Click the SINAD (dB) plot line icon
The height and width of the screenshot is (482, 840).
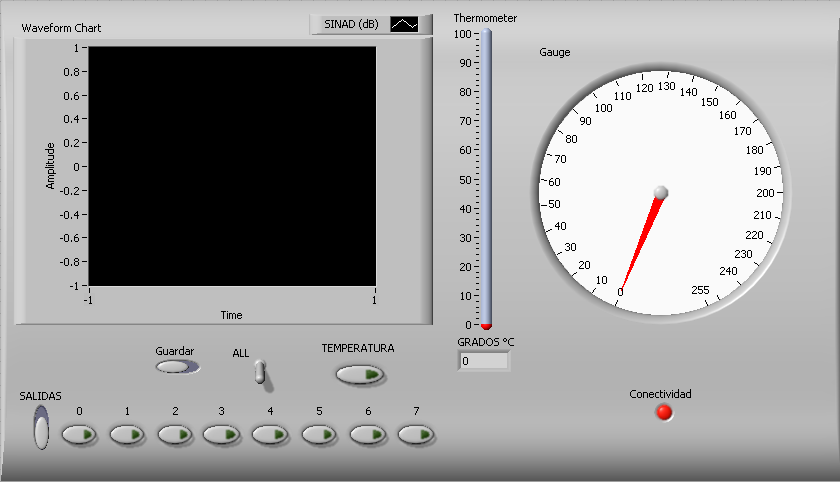(404, 25)
